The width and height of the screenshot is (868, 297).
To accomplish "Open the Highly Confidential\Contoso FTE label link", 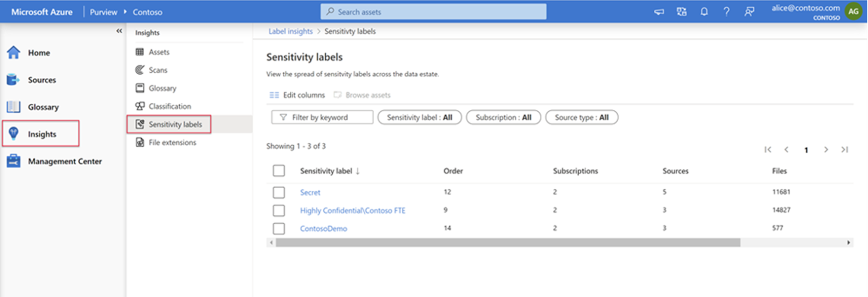I will pos(353,211).
